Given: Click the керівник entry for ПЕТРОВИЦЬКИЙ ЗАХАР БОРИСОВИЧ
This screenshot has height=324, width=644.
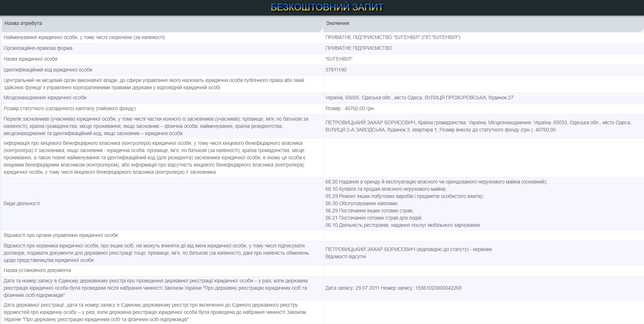Looking at the screenshot, I should (408, 249).
